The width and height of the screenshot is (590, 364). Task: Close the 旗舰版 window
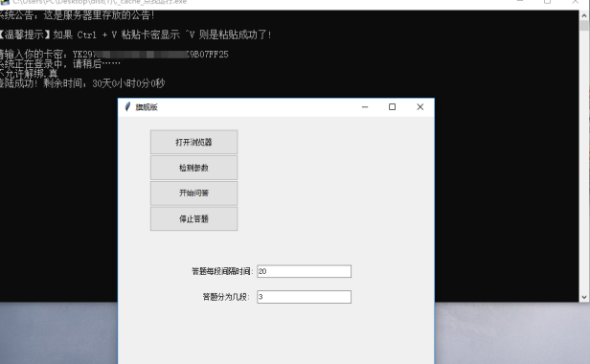(x=420, y=107)
